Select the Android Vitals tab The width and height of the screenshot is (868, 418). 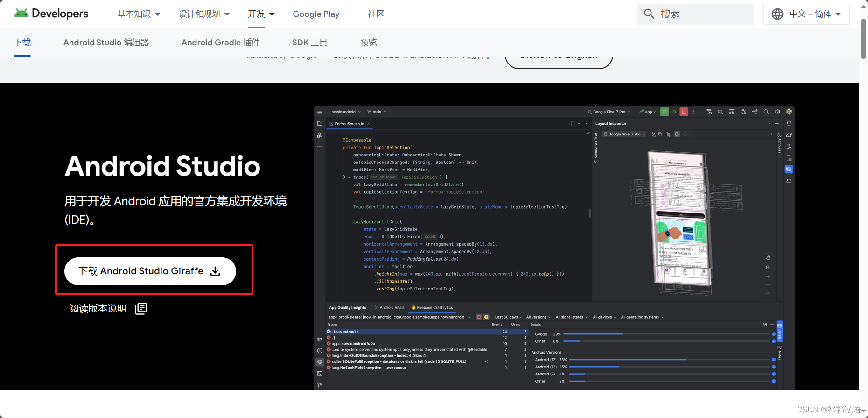click(390, 308)
